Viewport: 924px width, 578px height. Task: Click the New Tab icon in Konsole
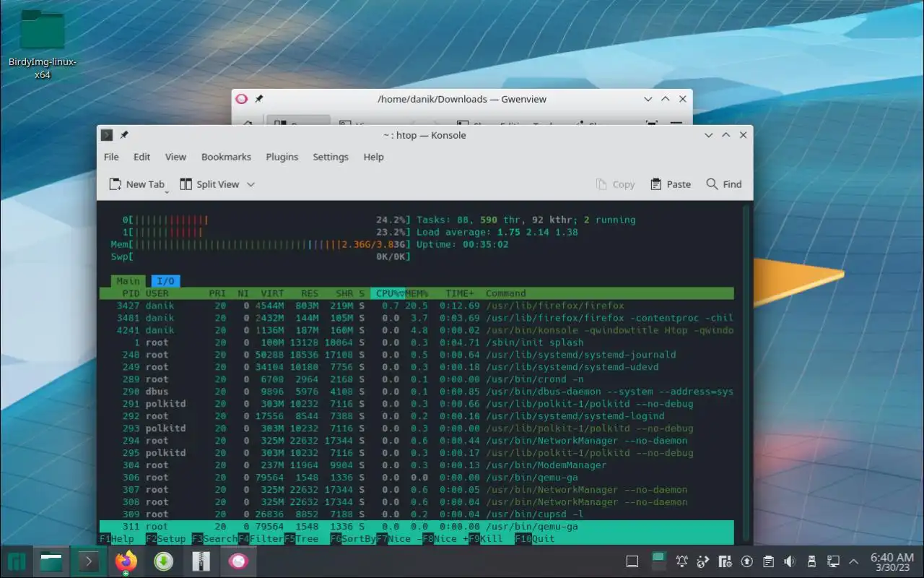tap(115, 184)
